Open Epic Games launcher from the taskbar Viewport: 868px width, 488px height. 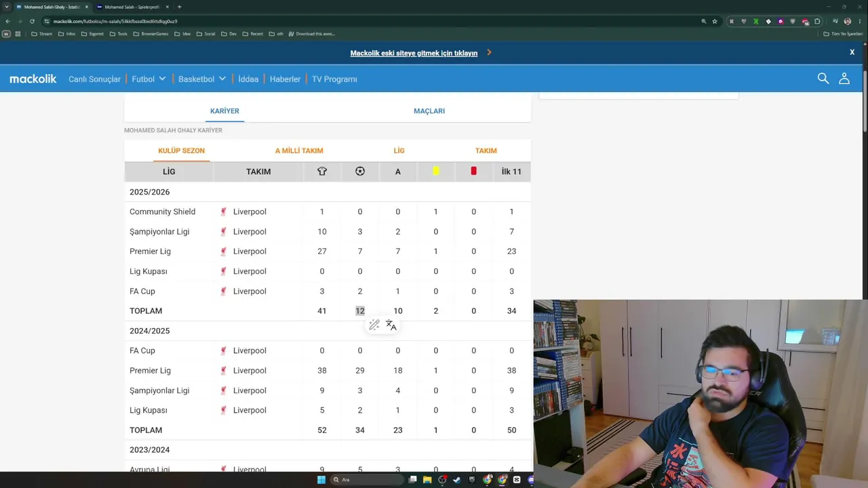472,480
